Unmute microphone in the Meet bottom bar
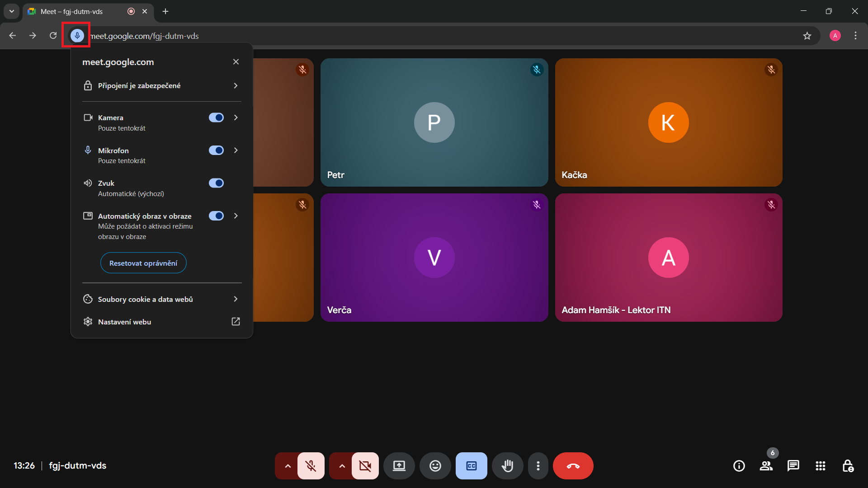The height and width of the screenshot is (488, 868). pyautogui.click(x=311, y=466)
